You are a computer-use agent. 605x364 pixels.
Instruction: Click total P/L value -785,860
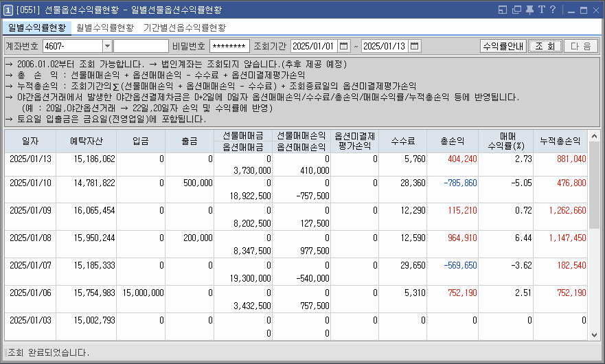coord(460,183)
